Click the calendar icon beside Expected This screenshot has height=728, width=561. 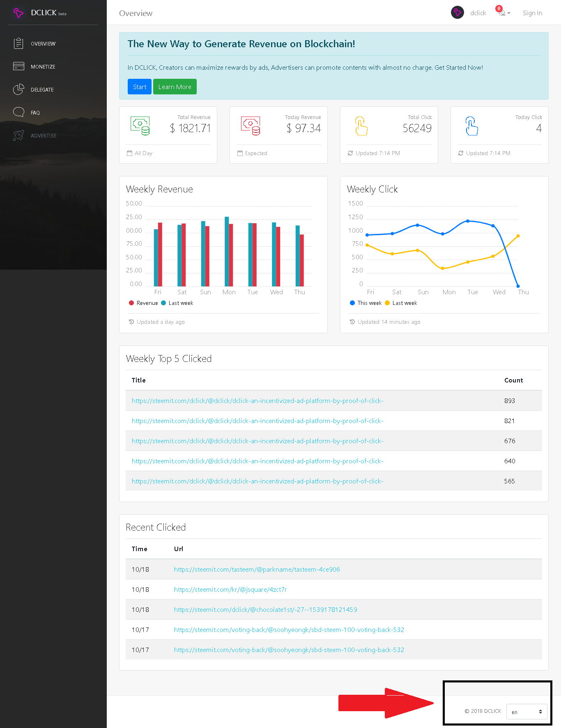coord(240,153)
